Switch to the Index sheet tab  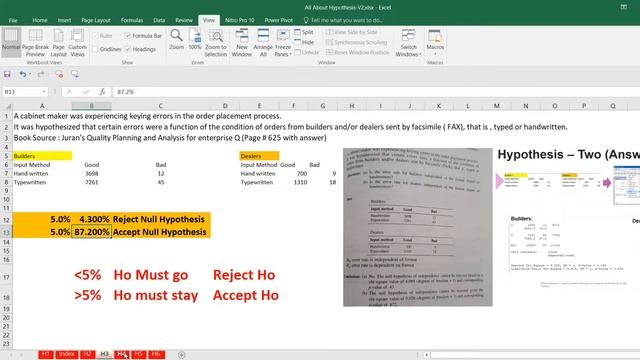(66, 354)
